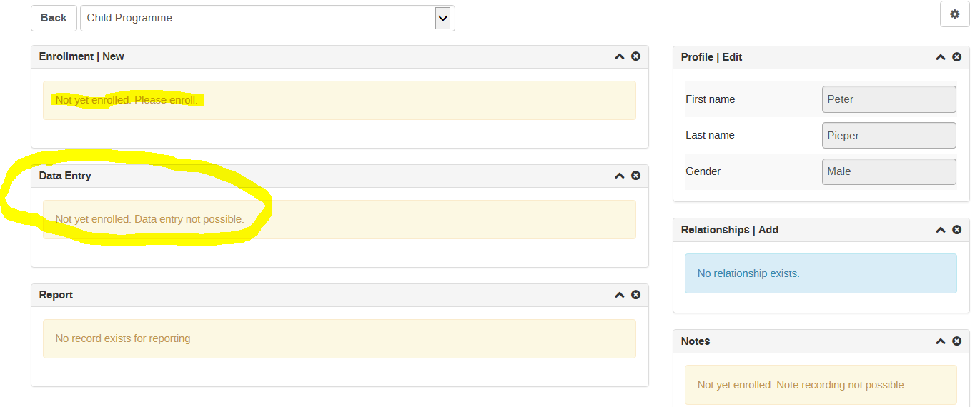
Task: Click Edit in the Profile header
Action: [x=732, y=57]
